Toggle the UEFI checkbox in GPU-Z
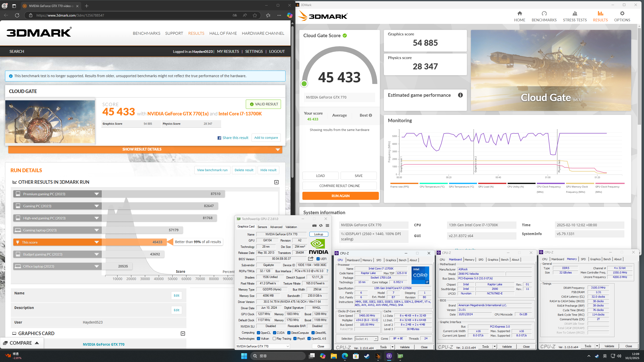 click(318, 259)
